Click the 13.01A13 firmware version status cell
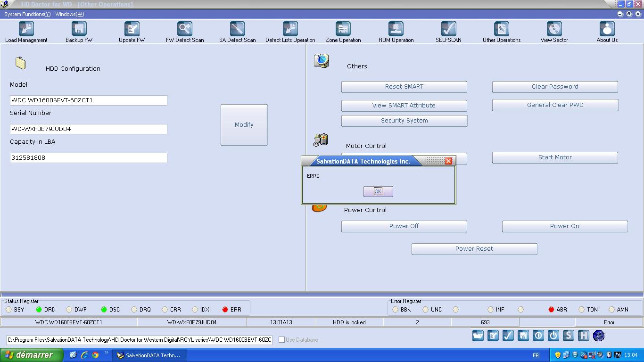644x362 pixels. pos(281,322)
